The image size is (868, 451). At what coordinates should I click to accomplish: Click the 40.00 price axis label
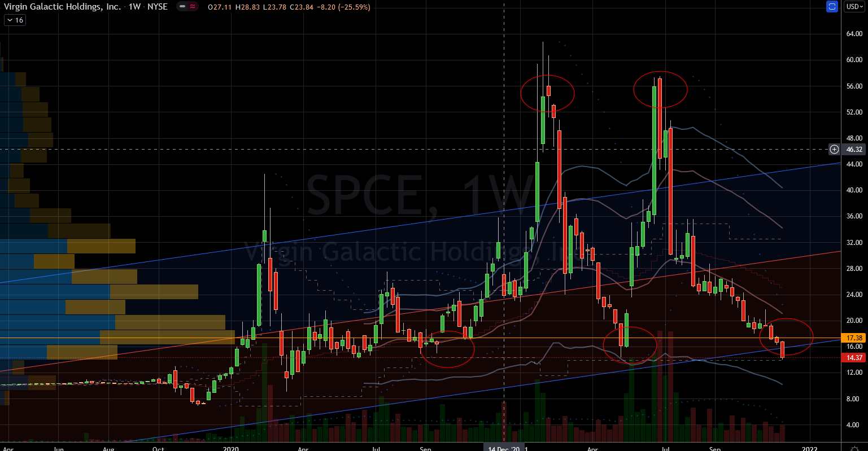coord(854,190)
